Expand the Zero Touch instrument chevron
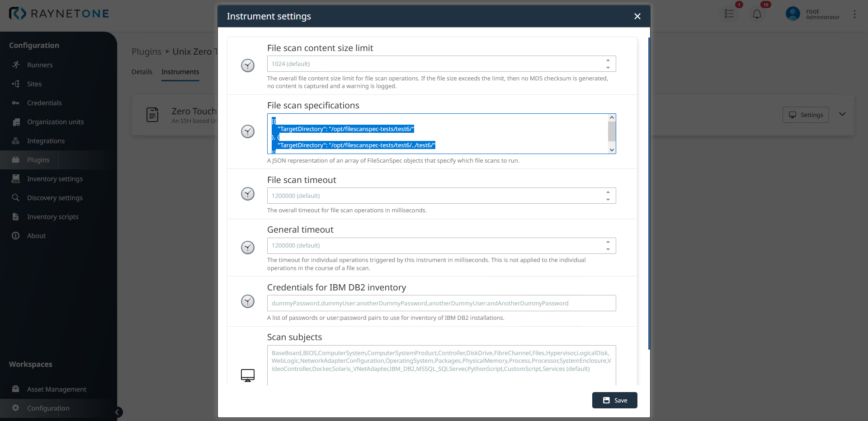This screenshot has height=421, width=868. (x=842, y=114)
